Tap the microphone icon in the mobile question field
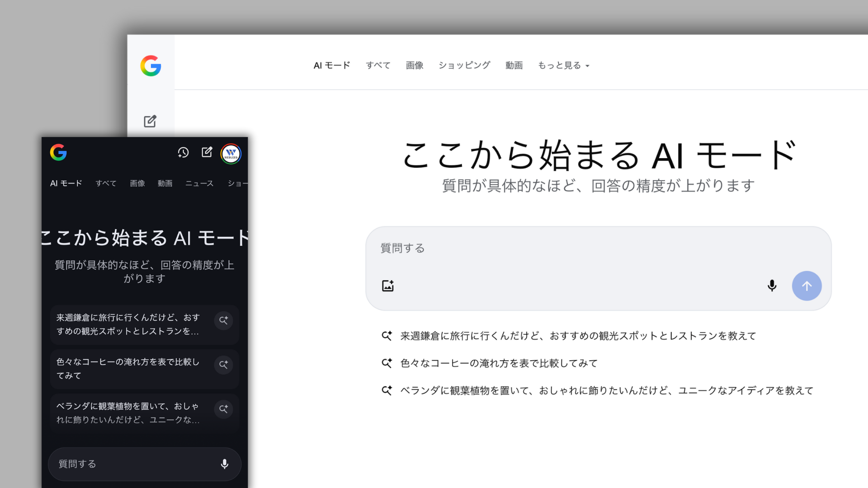Viewport: 868px width, 488px height. pyautogui.click(x=225, y=464)
